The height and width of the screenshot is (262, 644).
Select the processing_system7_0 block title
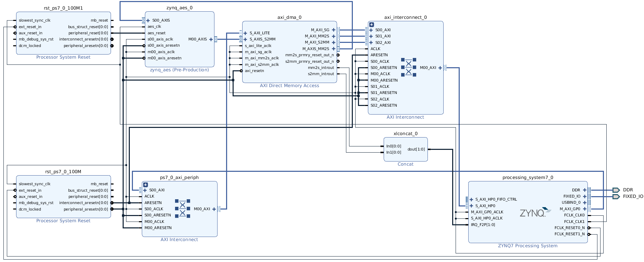pyautogui.click(x=528, y=178)
